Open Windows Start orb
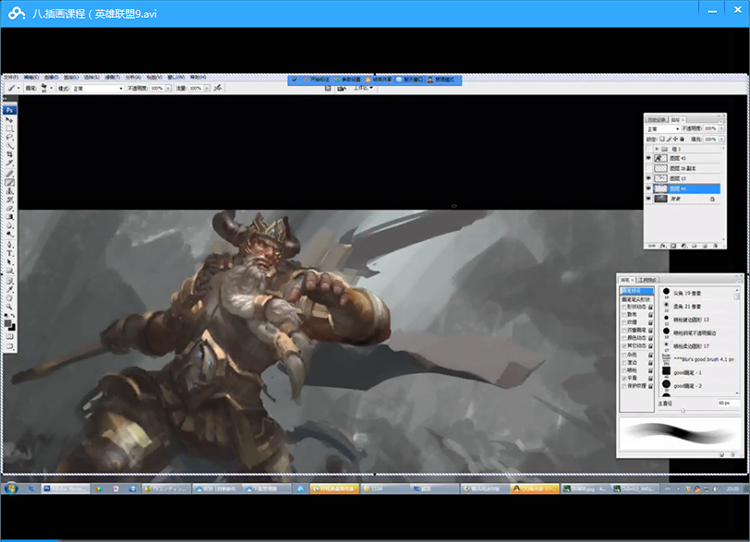 [11, 488]
